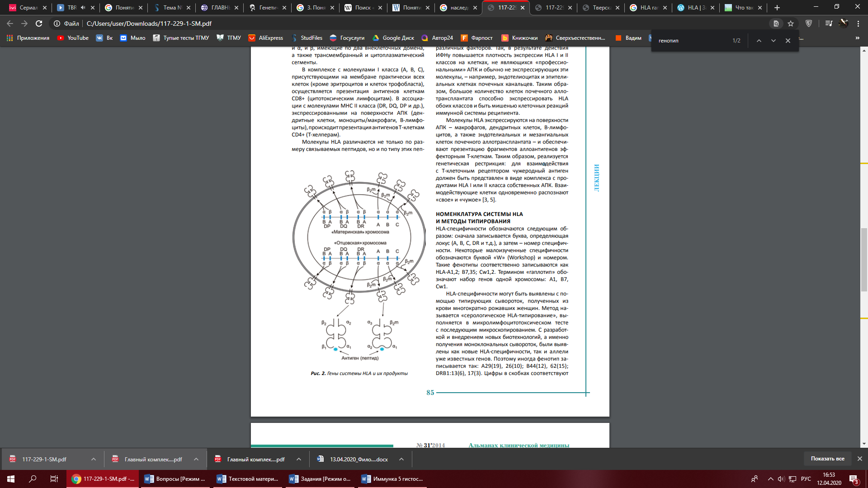Open the YouTube bookmark

click(73, 38)
